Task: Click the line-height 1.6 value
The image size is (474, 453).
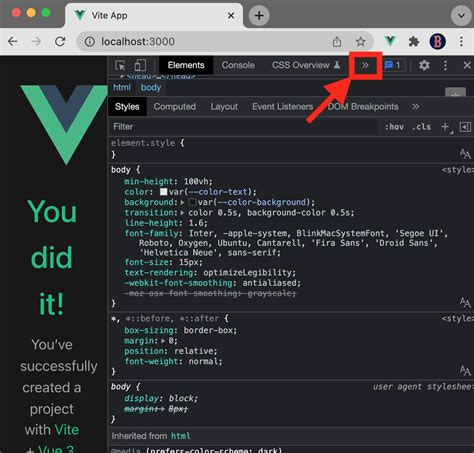Action: coord(195,223)
